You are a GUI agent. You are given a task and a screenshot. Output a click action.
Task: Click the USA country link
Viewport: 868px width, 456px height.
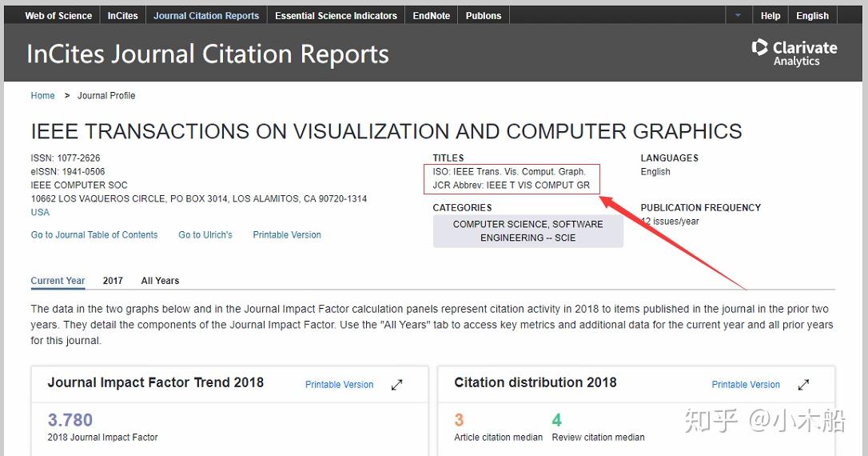tap(40, 212)
